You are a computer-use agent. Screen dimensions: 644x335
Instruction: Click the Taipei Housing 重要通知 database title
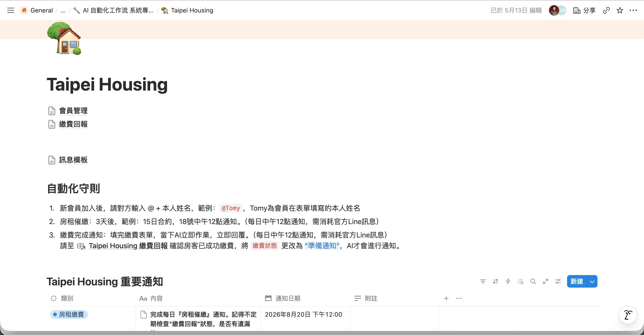click(105, 282)
